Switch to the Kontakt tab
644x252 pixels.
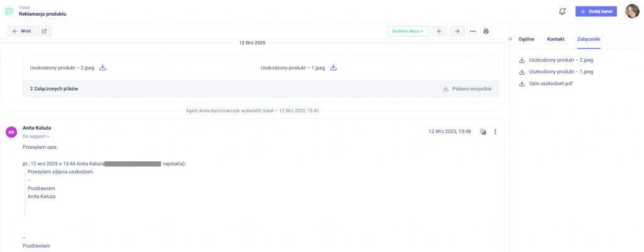(x=555, y=39)
